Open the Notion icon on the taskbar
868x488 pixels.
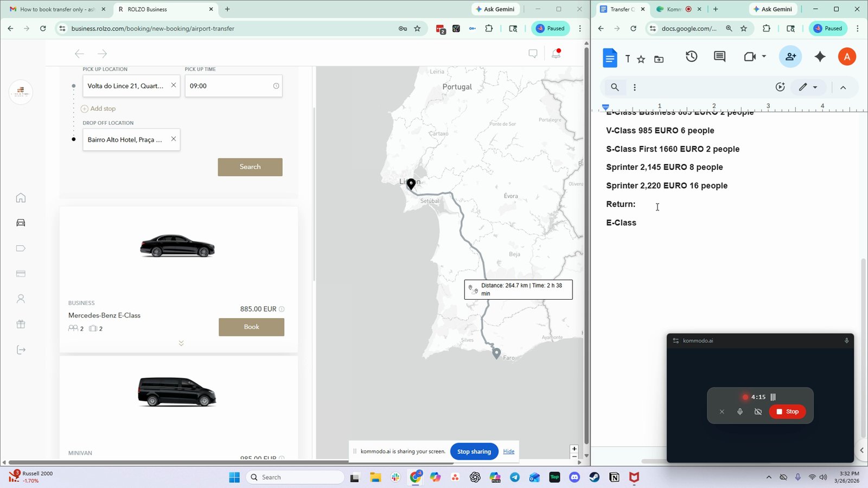click(x=614, y=477)
